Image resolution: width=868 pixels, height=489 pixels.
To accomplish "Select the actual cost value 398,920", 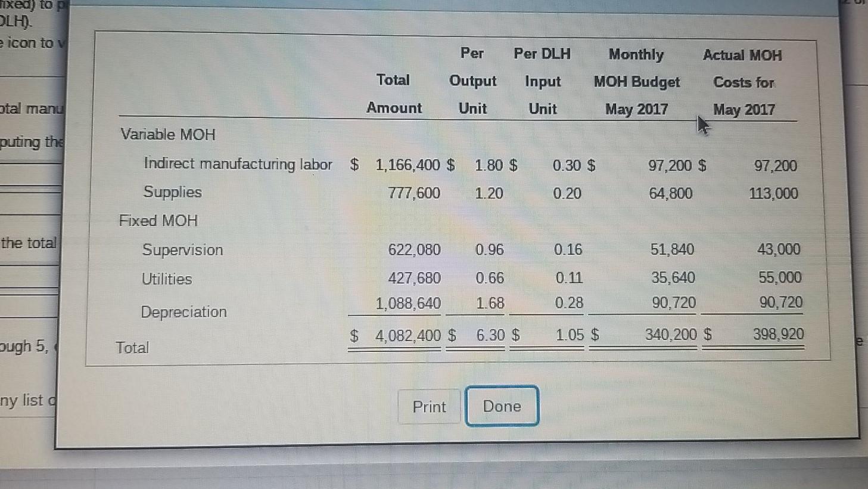I will coord(777,334).
